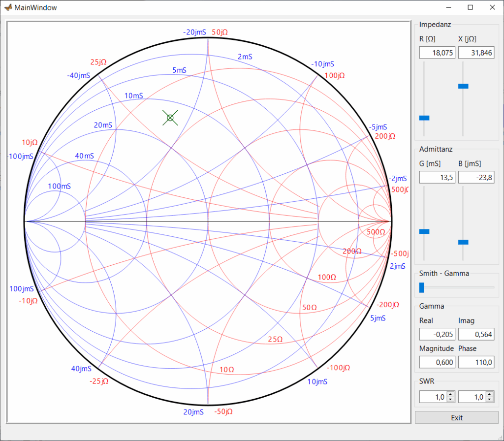
Task: Click the Gamma Real input field
Action: point(437,334)
